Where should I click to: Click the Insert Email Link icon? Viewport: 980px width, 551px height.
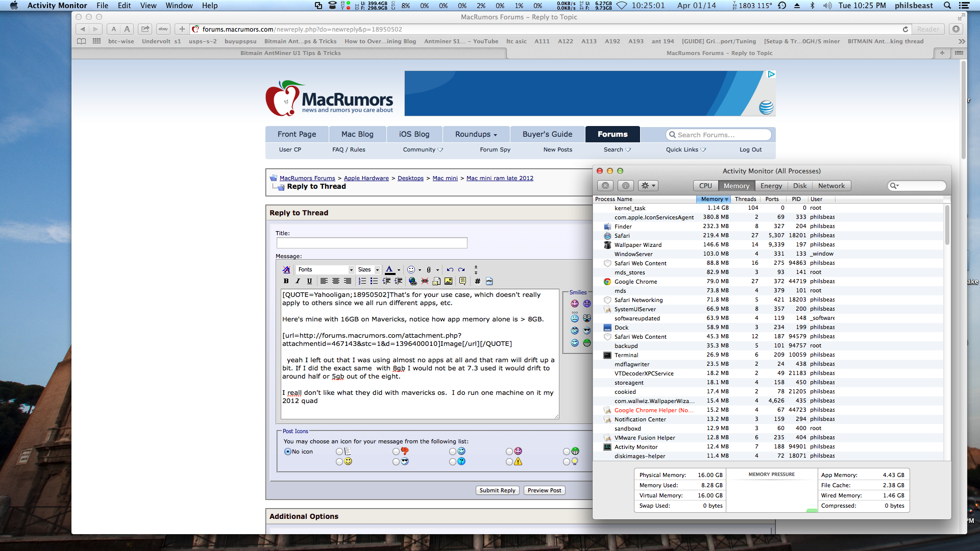click(436, 281)
